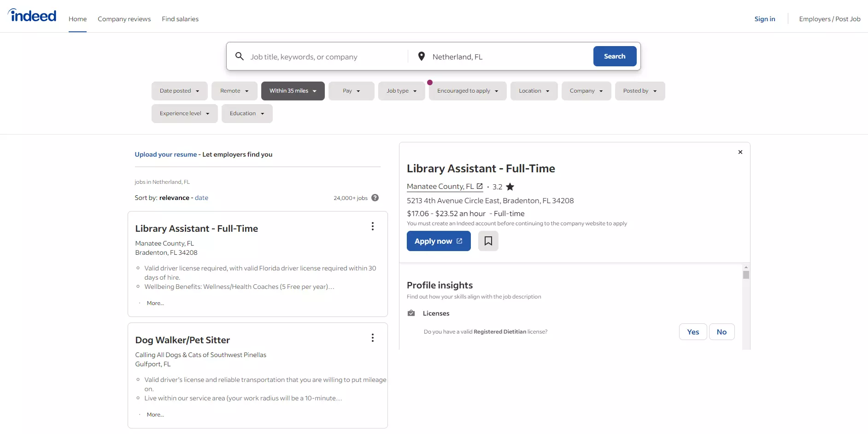Open Find salaries page
This screenshot has width=868, height=434.
tap(180, 19)
